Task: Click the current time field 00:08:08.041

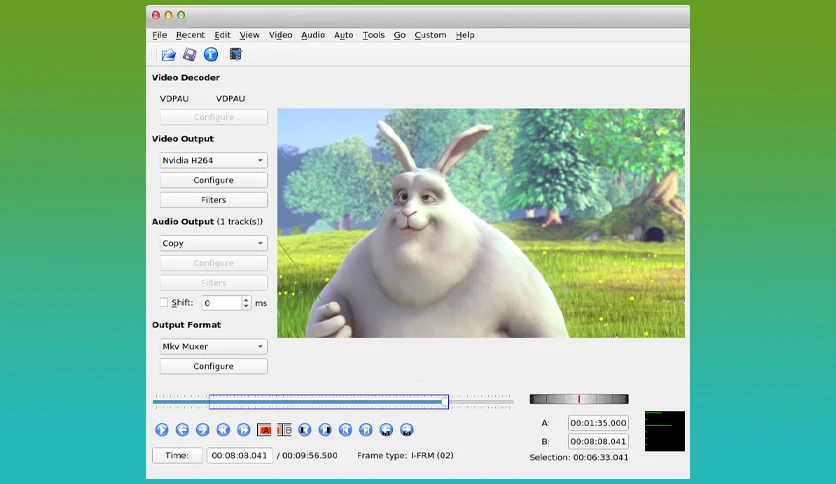Action: click(239, 456)
